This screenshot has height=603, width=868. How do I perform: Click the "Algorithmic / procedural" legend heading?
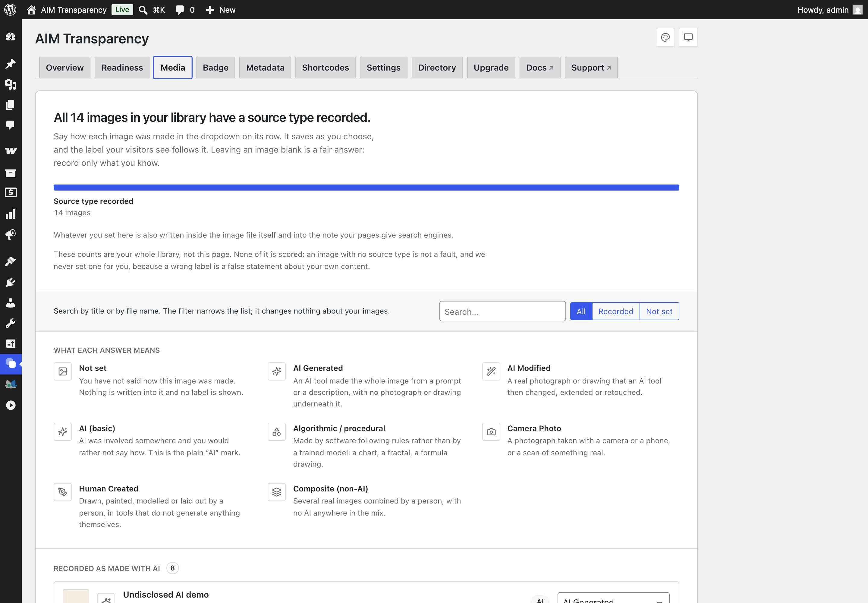tap(339, 428)
